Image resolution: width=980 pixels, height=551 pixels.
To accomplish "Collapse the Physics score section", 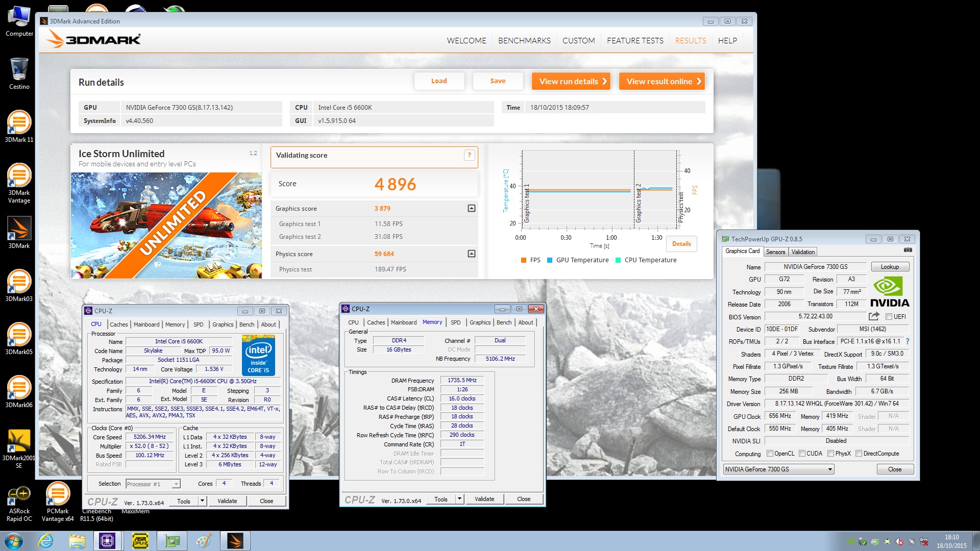I will coord(471,254).
